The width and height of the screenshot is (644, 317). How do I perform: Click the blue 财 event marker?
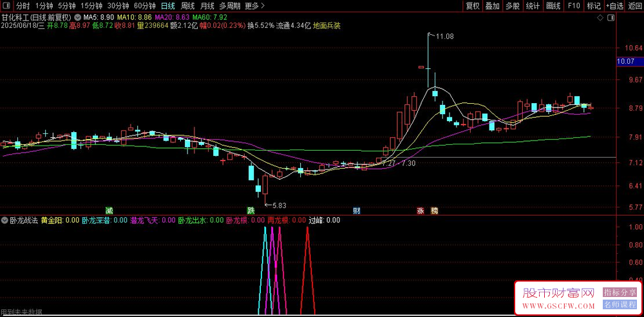point(357,211)
